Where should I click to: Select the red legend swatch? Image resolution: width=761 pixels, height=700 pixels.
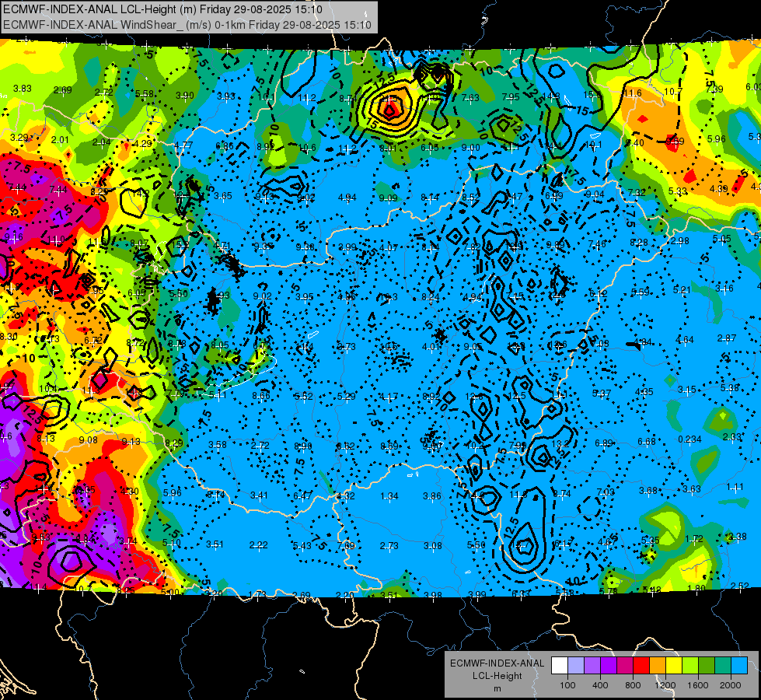[x=641, y=666]
